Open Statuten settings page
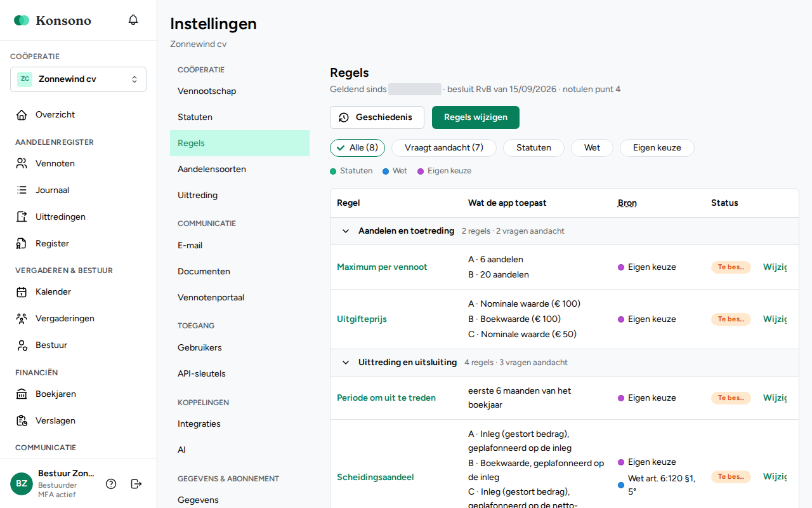The height and width of the screenshot is (508, 812). (x=240, y=117)
